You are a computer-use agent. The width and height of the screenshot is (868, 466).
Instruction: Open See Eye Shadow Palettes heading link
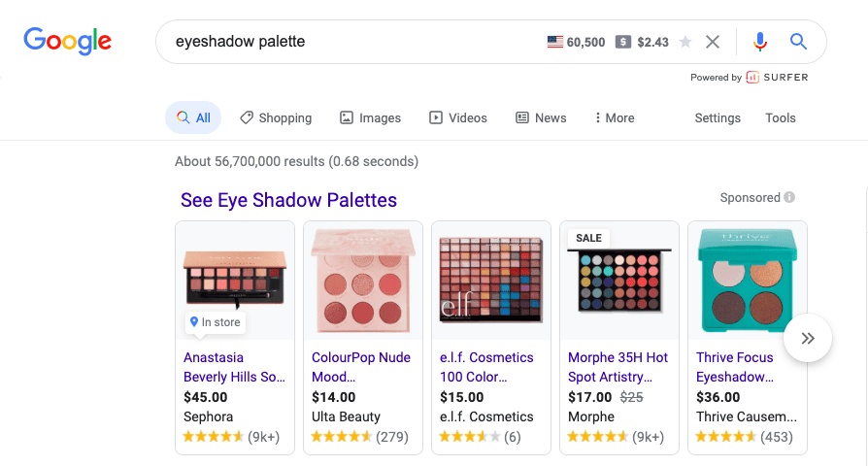pyautogui.click(x=288, y=200)
